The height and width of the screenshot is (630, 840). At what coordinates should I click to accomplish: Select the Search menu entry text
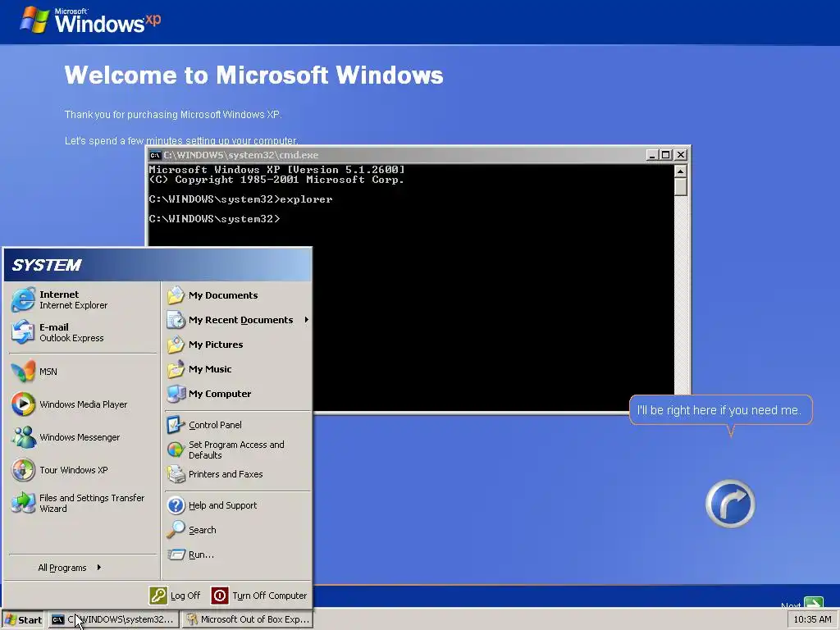pyautogui.click(x=203, y=530)
